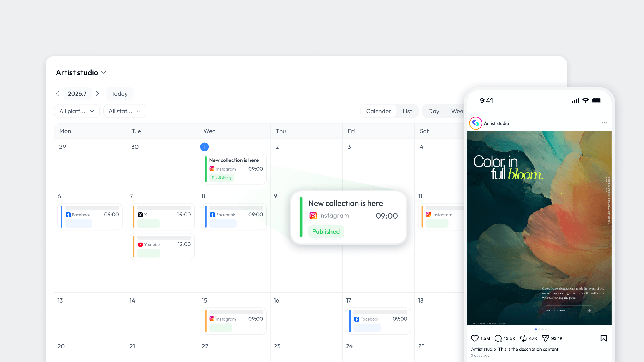Click the Published status badge

(326, 231)
